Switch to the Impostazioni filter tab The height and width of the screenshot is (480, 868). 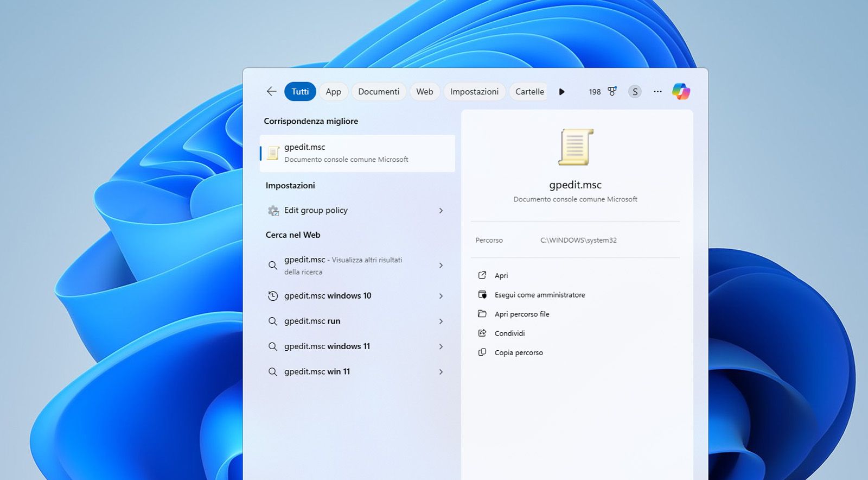pyautogui.click(x=474, y=92)
